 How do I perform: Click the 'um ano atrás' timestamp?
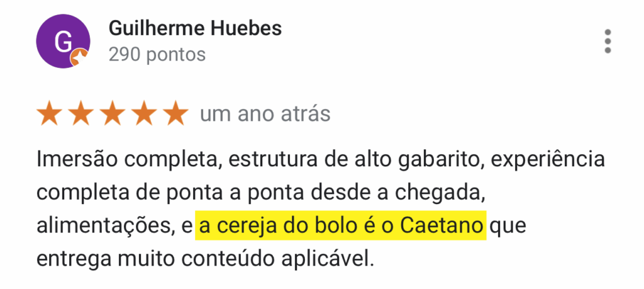[x=265, y=115]
